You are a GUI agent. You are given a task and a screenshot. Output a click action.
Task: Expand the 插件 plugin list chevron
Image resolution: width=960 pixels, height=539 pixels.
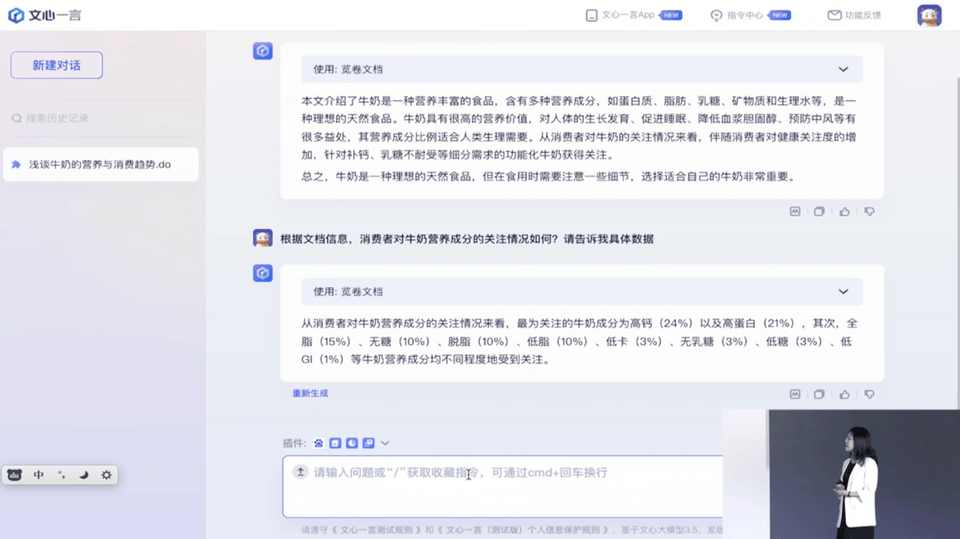(x=385, y=443)
